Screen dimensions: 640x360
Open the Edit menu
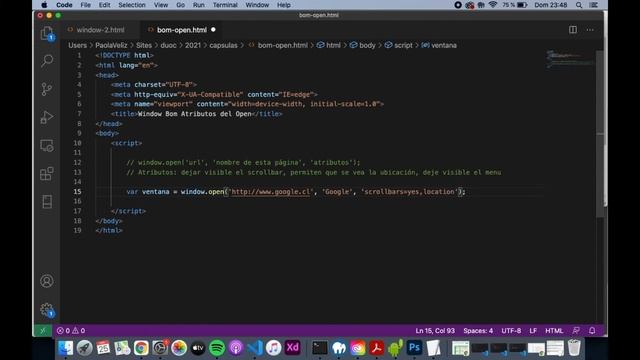coord(104,5)
